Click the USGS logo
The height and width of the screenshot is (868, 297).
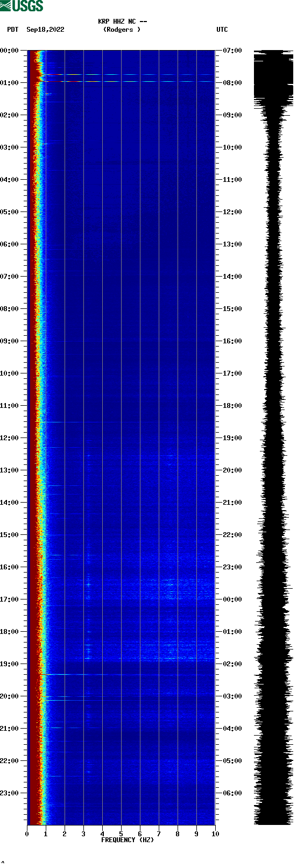click(22, 6)
